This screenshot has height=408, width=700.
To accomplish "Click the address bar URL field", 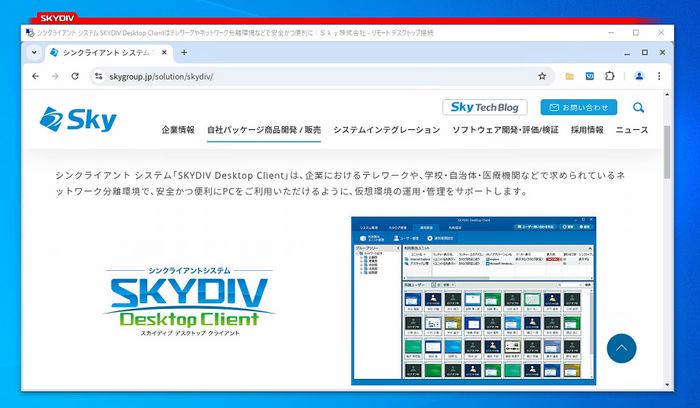I will (321, 76).
